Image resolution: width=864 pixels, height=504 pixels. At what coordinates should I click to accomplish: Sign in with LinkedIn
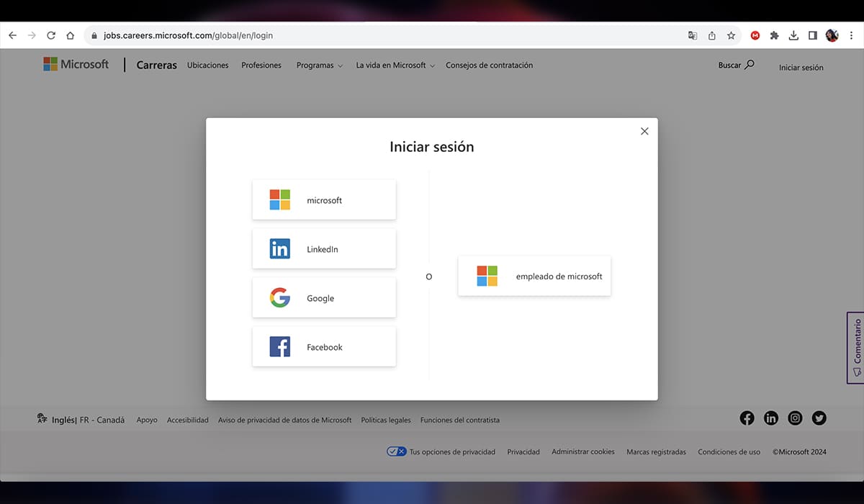click(x=324, y=248)
